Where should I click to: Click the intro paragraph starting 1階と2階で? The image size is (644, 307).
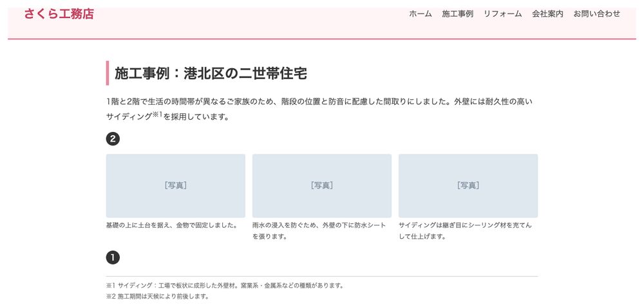point(319,109)
